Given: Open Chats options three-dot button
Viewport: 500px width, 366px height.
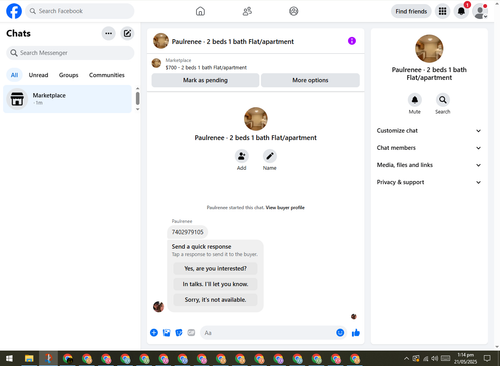Looking at the screenshot, I should pyautogui.click(x=108, y=33).
